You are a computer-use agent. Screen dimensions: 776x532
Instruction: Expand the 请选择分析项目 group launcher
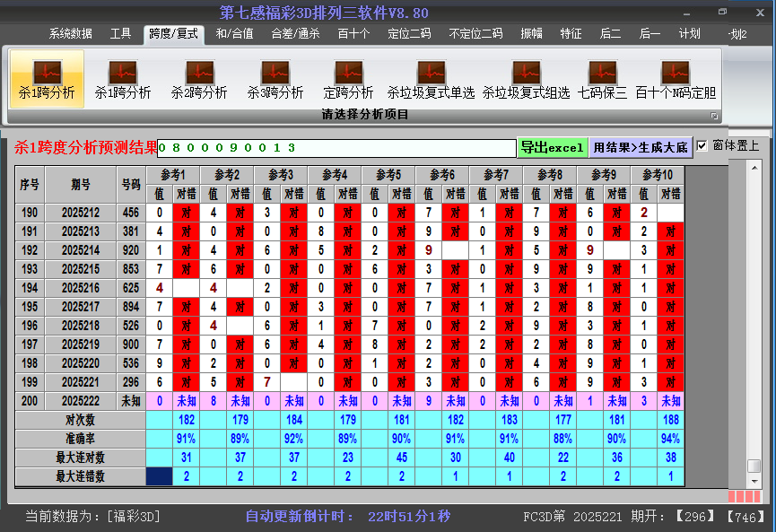[x=715, y=116]
